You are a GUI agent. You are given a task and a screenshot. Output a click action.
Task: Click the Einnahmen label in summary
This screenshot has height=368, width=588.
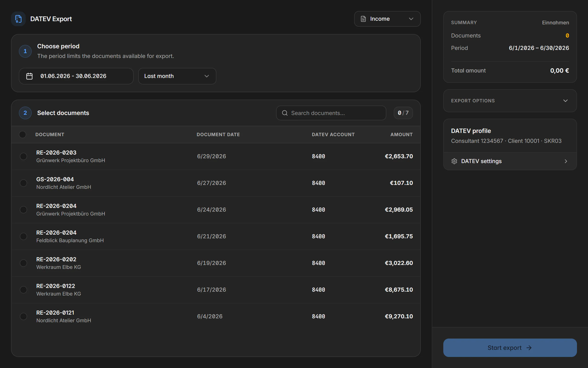pos(555,23)
